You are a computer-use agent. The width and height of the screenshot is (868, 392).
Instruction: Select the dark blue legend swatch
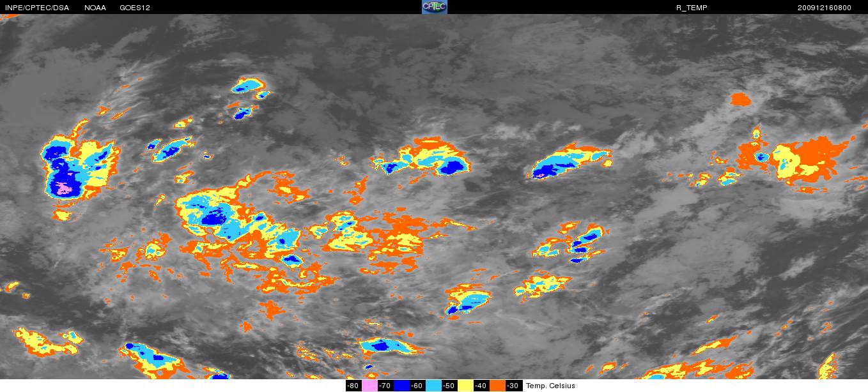coord(402,386)
